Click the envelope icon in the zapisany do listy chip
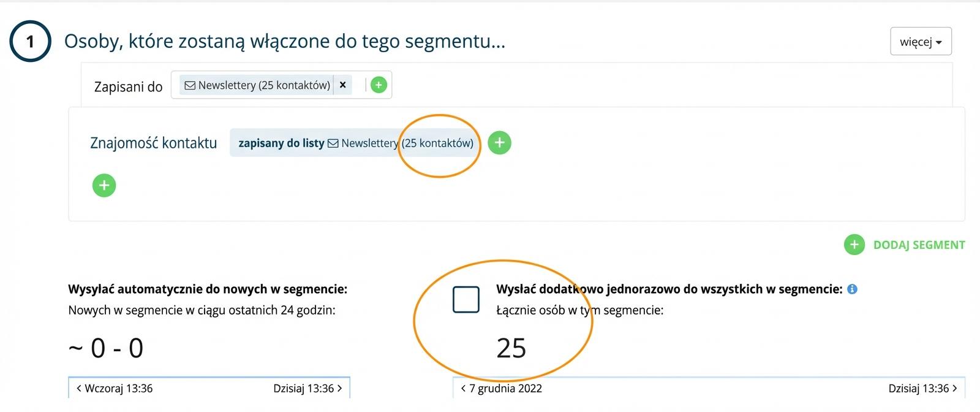Screen dimensions: 980x412 tap(333, 143)
